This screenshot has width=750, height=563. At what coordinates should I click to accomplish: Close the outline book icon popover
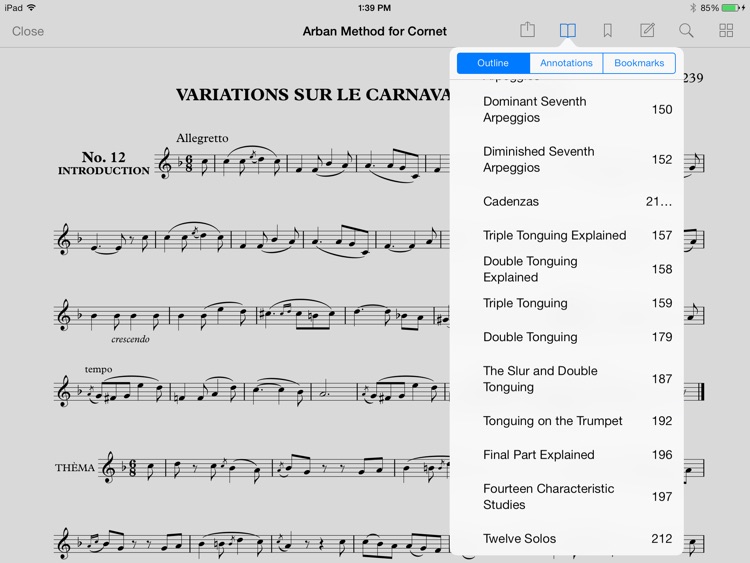(x=567, y=31)
